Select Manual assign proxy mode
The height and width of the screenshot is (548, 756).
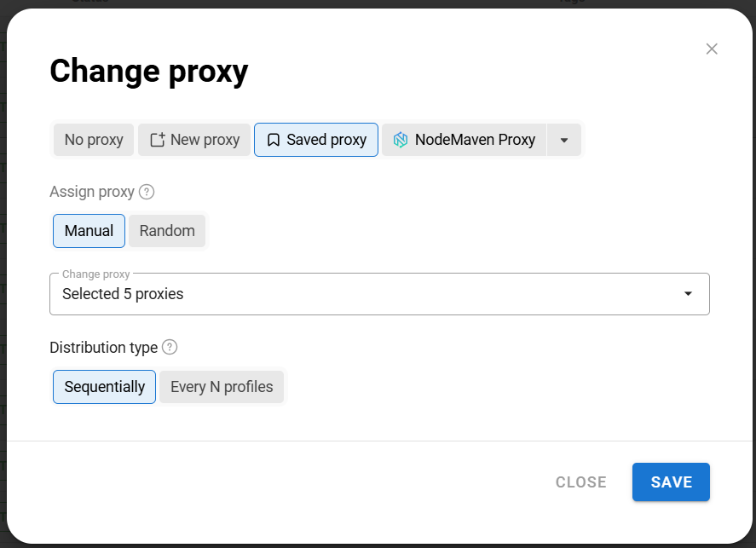click(89, 231)
